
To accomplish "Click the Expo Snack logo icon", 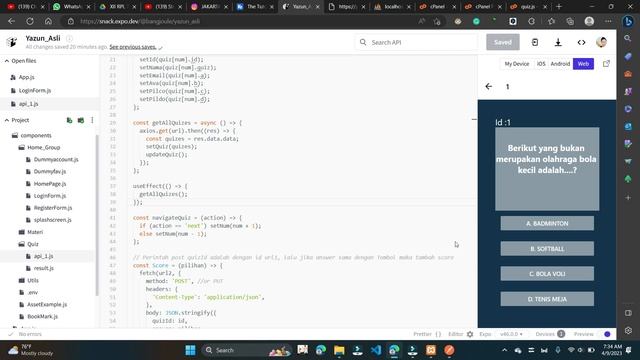I will tap(11, 42).
